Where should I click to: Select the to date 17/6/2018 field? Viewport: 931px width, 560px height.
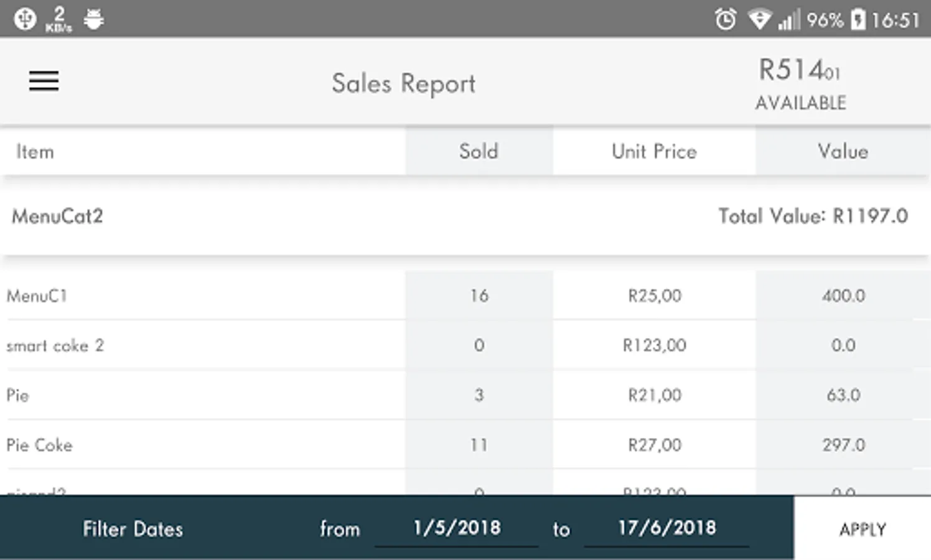click(x=667, y=528)
